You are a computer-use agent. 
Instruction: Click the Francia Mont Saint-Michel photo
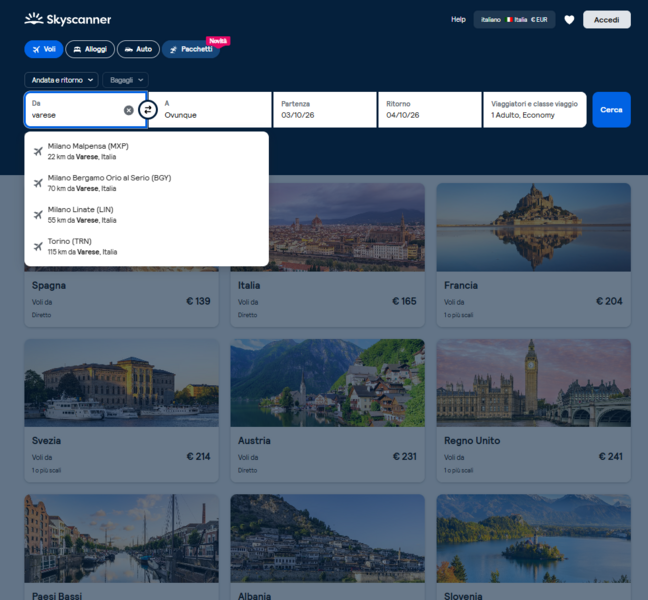tap(534, 227)
